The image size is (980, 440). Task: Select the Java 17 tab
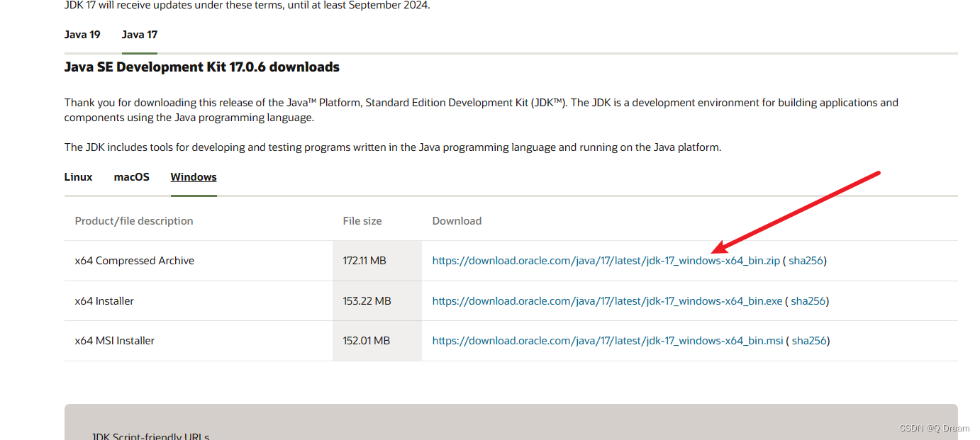coord(140,35)
